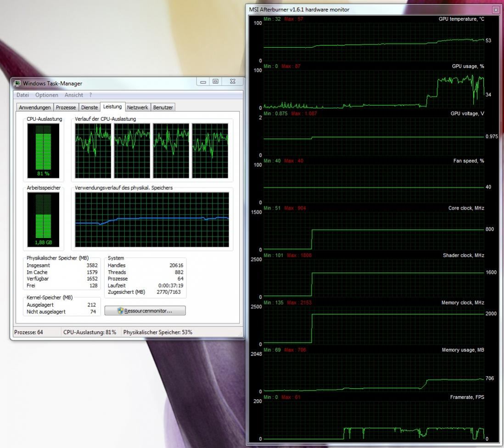Click the GPU temperature graph in Afterburner
504x448 pixels.
click(374, 41)
